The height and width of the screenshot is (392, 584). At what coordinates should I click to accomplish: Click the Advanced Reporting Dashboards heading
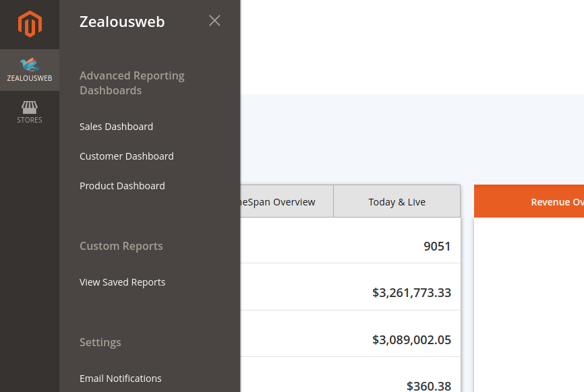click(132, 83)
